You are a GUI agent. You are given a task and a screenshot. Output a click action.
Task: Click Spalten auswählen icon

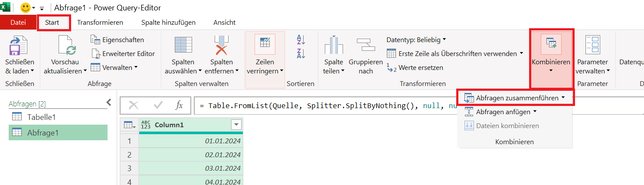coord(183,45)
